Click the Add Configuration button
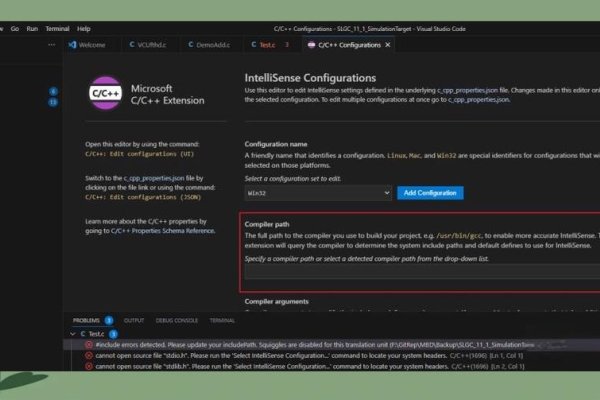The height and width of the screenshot is (400, 600). click(430, 193)
